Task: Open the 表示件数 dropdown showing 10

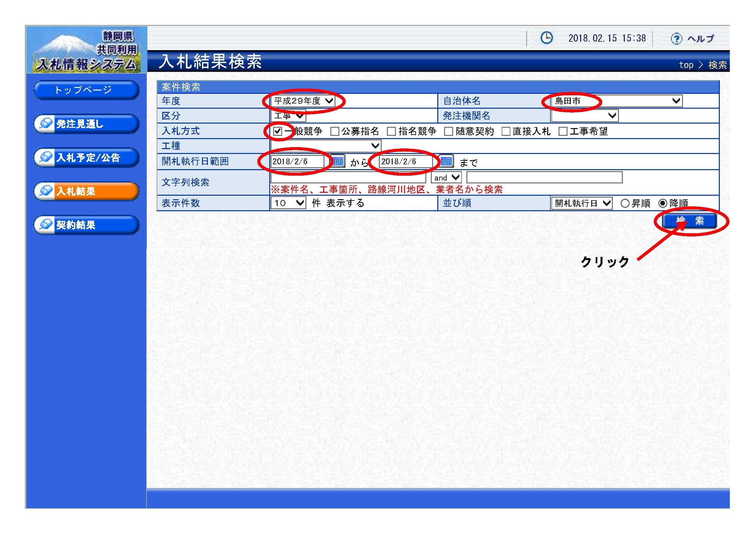Action: point(288,203)
